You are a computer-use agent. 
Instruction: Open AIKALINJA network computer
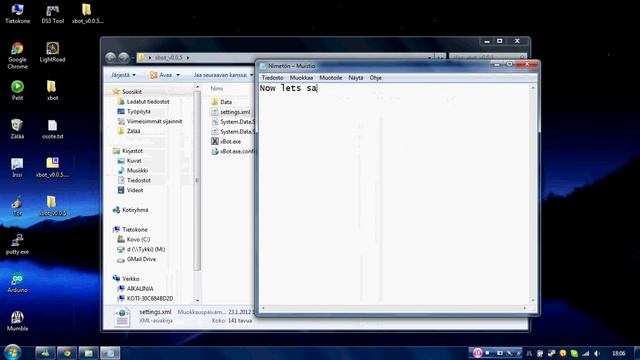(x=136, y=288)
